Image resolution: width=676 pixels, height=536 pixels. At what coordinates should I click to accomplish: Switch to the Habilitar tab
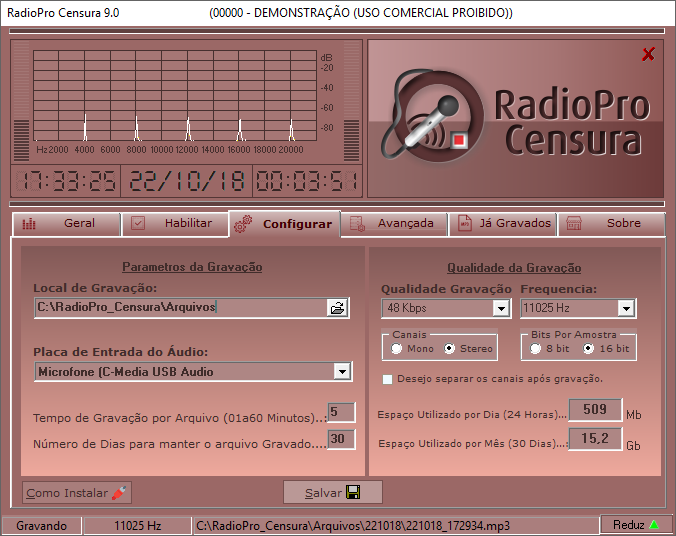pos(175,224)
